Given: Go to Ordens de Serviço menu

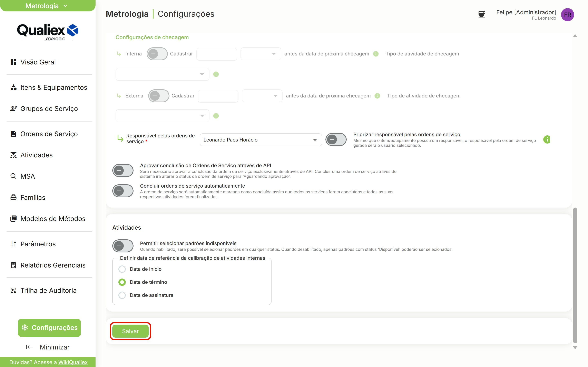Looking at the screenshot, I should coord(49,134).
